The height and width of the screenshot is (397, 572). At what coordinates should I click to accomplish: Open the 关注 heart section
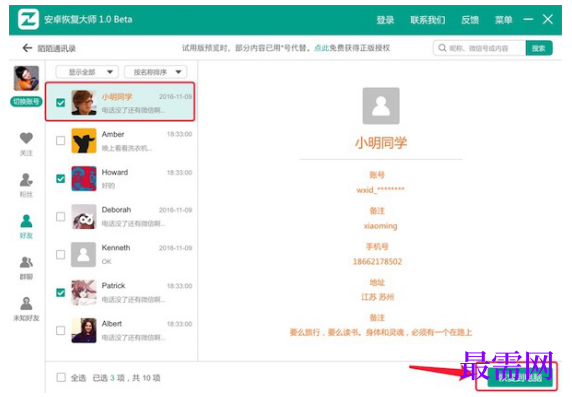(x=26, y=144)
